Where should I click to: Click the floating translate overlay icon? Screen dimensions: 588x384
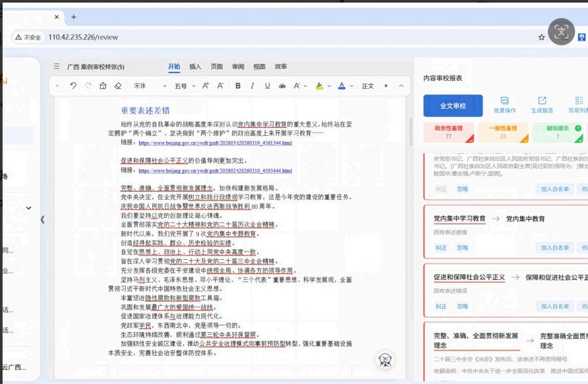pyautogui.click(x=561, y=32)
